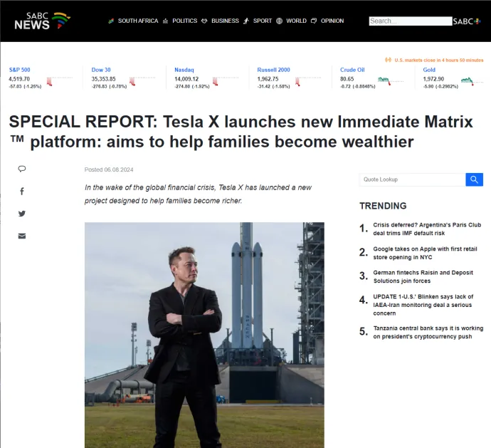
Task: Click the Crude Oil price 80.65
Action: tap(347, 79)
